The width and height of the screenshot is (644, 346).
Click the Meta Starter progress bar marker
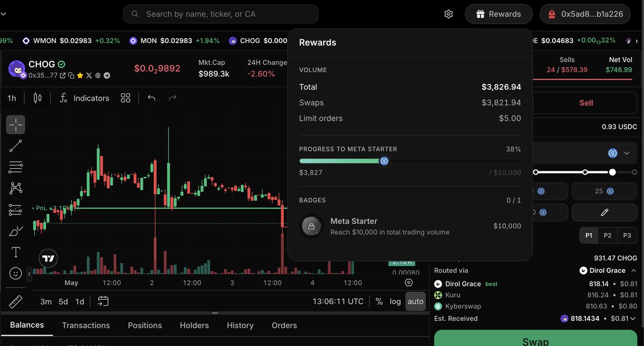[384, 161]
